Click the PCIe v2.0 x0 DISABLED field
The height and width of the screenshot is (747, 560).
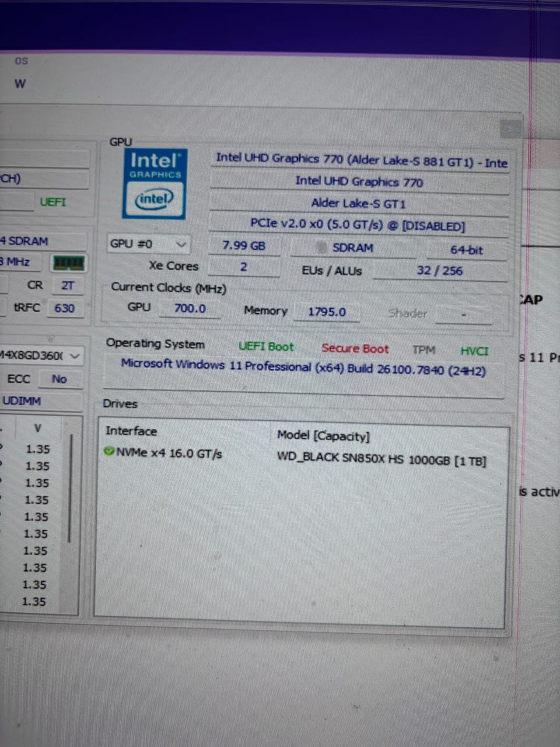(x=358, y=225)
